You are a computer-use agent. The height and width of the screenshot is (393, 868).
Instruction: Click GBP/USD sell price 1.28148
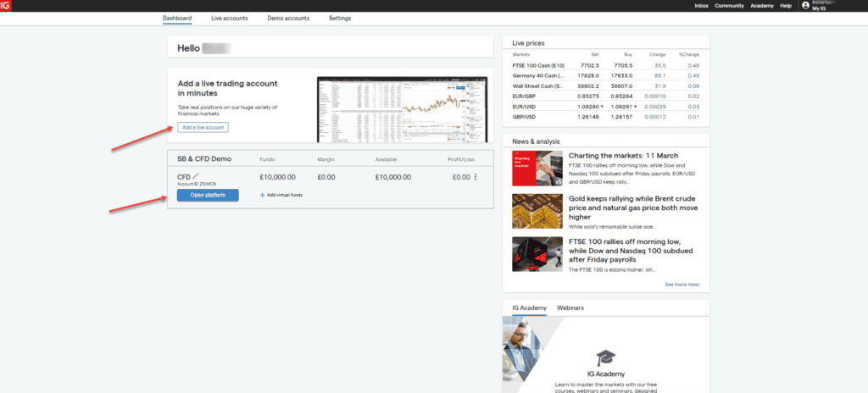tap(588, 117)
